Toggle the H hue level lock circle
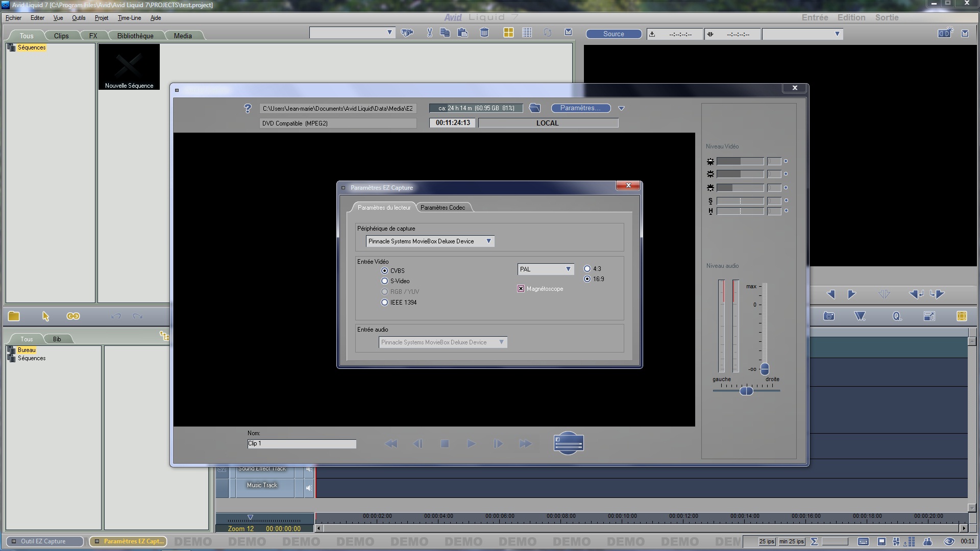This screenshot has height=551, width=980. click(x=786, y=211)
